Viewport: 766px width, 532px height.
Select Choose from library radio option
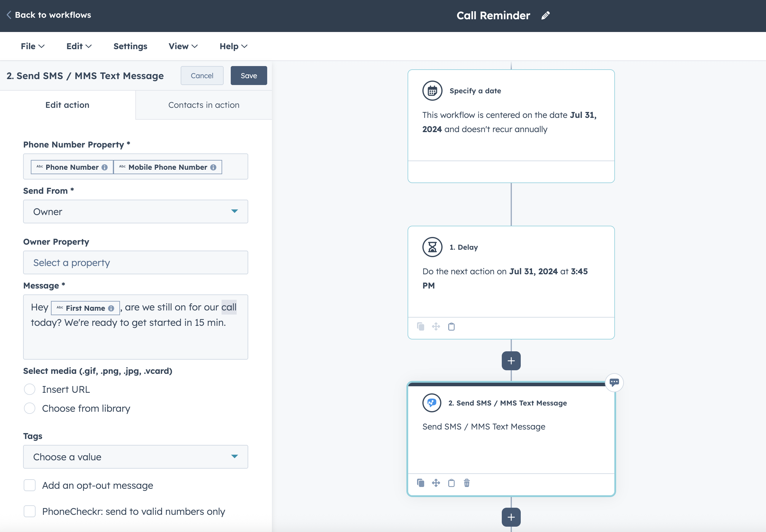pyautogui.click(x=30, y=408)
